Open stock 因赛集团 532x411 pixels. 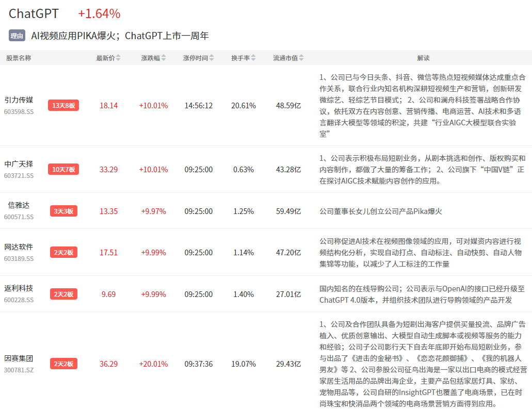click(19, 358)
